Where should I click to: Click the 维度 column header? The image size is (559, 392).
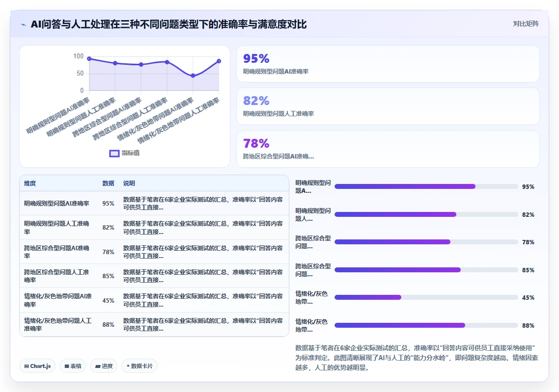[30, 183]
